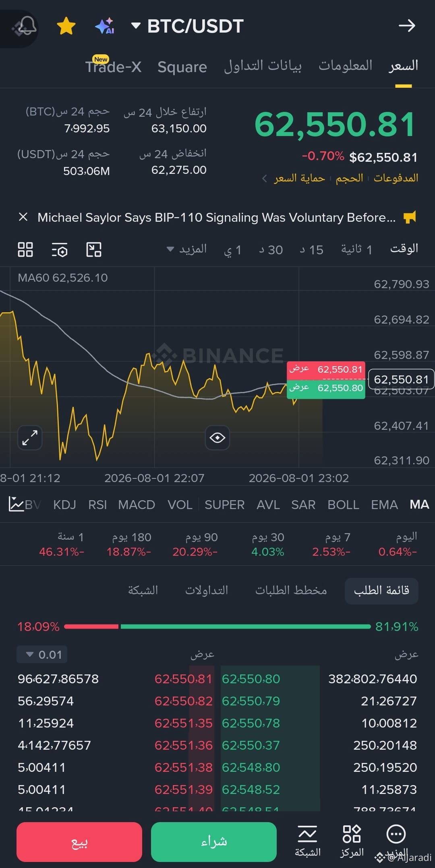The image size is (435, 868).
Task: Switch to the Square tab
Action: pyautogui.click(x=182, y=67)
